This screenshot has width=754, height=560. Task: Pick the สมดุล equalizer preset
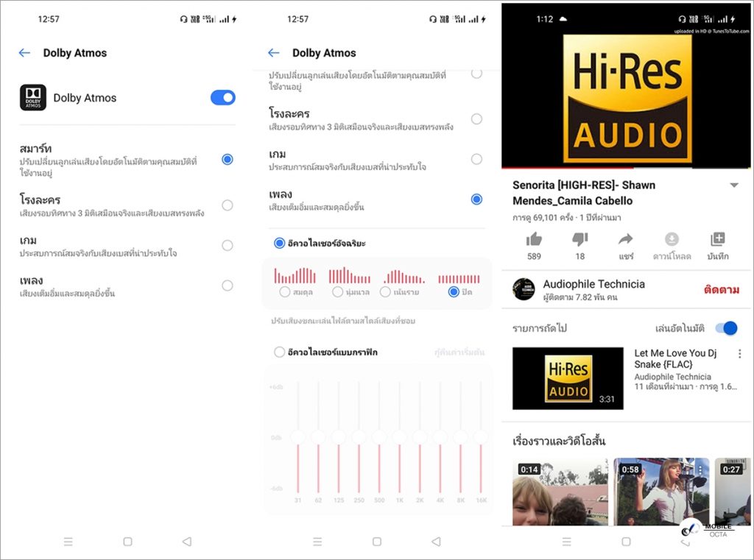285,292
